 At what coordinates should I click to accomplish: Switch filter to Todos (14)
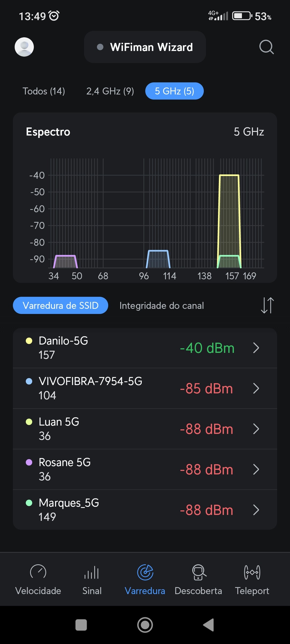tap(44, 91)
